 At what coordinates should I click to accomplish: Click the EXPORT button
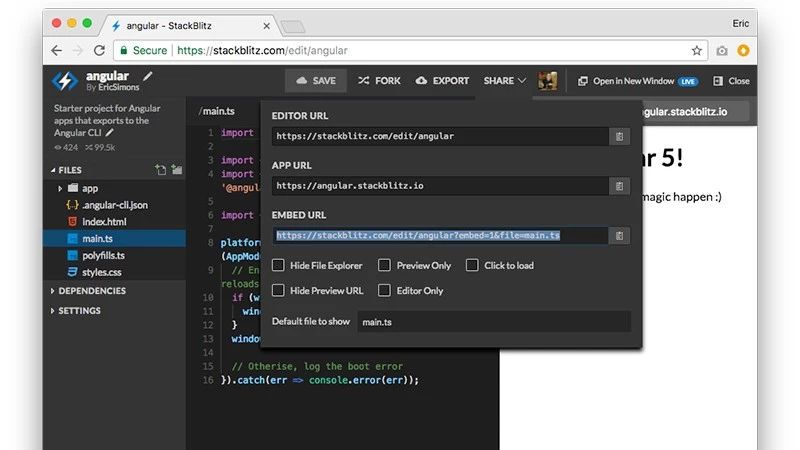(x=442, y=81)
